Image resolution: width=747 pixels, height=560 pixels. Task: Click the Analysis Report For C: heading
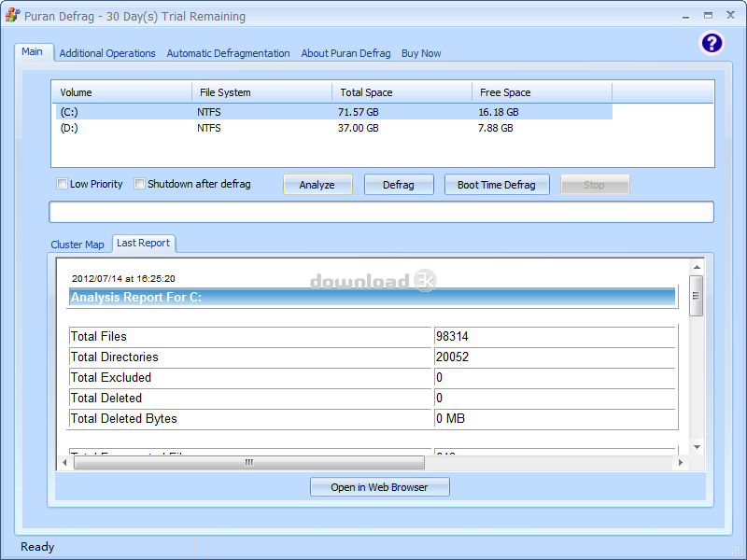(x=136, y=297)
